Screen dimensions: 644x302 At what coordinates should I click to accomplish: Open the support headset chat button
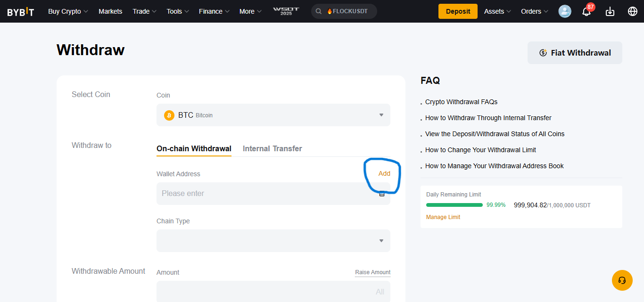coord(622,280)
